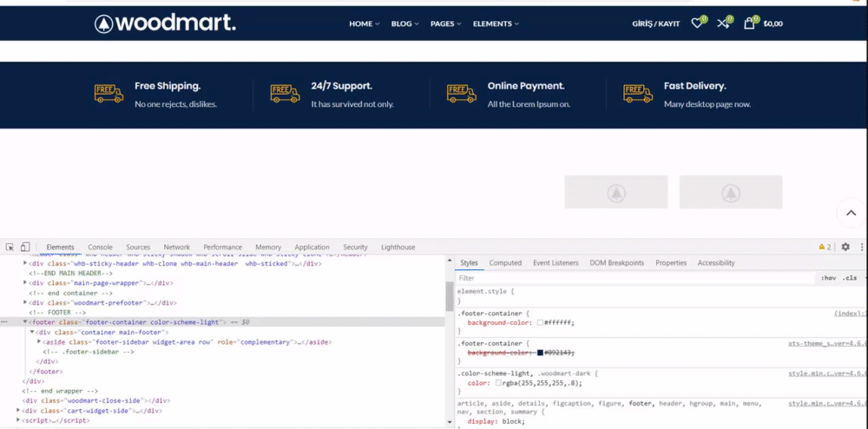868x429 pixels.
Task: Toggle the device toolbar icon
Action: click(x=25, y=247)
